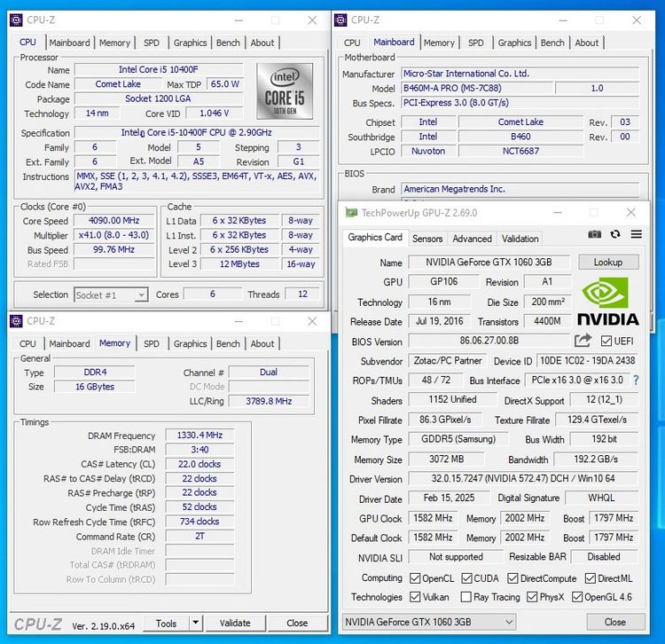Open Bench tab in the Mainboard window
The width and height of the screenshot is (665, 644).
pos(552,43)
